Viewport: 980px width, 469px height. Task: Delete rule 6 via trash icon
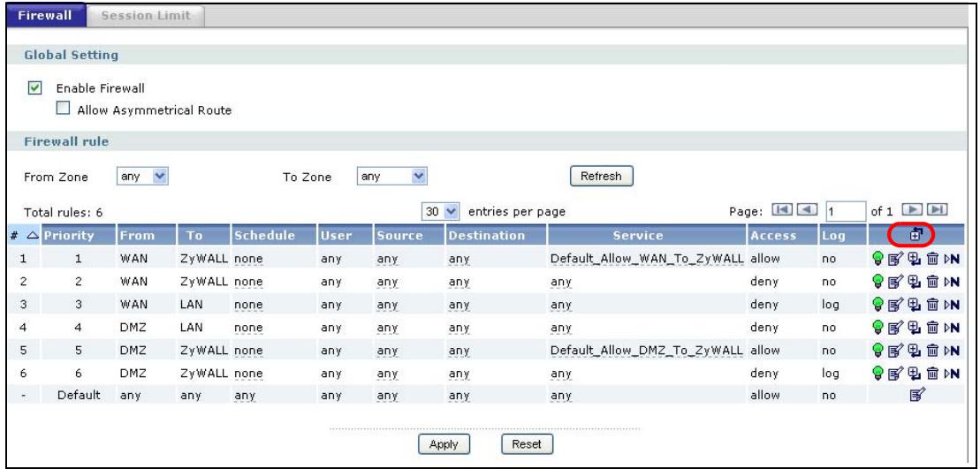932,374
